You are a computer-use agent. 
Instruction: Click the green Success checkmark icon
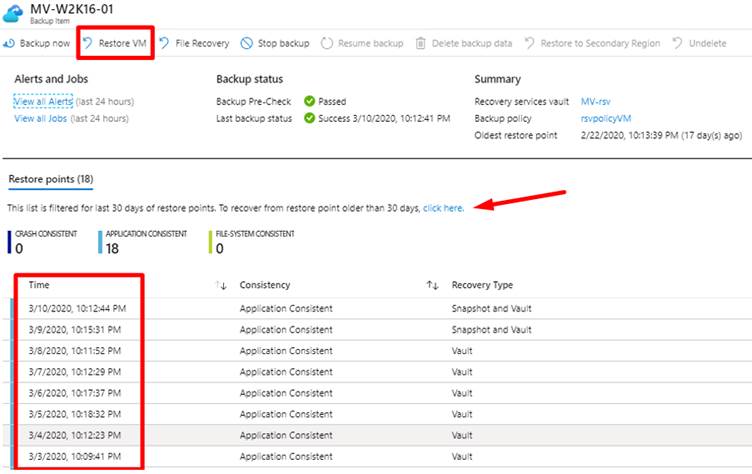click(309, 118)
